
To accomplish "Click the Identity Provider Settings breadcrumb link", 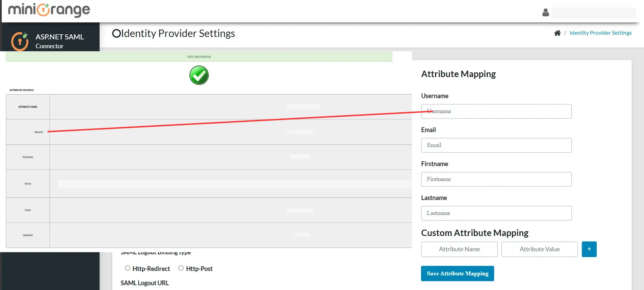I will coord(601,33).
